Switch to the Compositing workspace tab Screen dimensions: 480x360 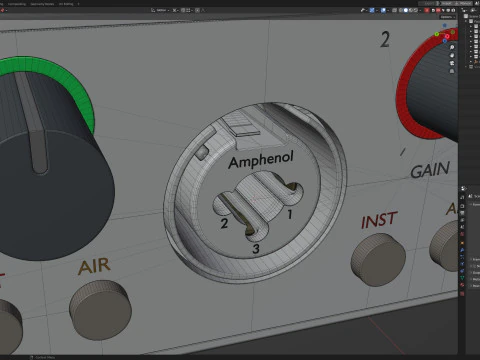[17, 4]
